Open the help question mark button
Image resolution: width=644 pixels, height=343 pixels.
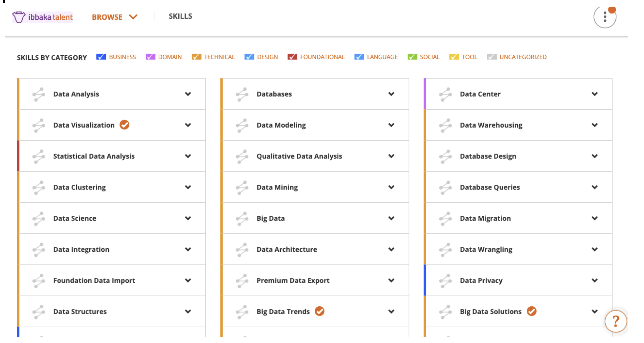[x=616, y=321]
